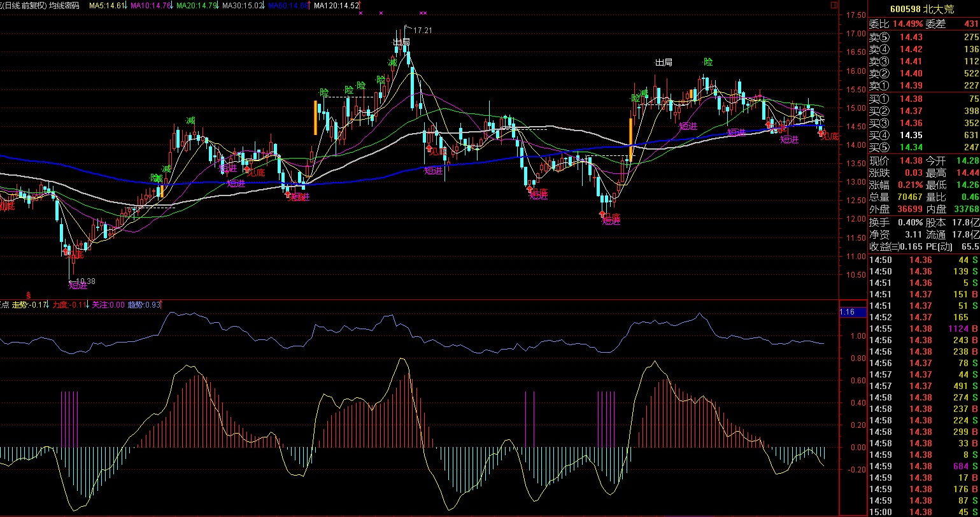Click the 17.21 high price flag label
The image size is (980, 517).
[422, 30]
